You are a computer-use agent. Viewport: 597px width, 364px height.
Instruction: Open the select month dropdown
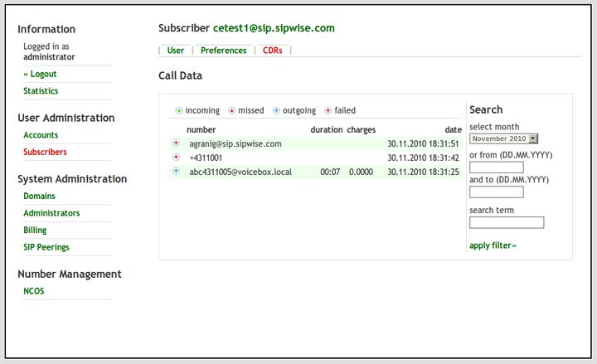[504, 138]
